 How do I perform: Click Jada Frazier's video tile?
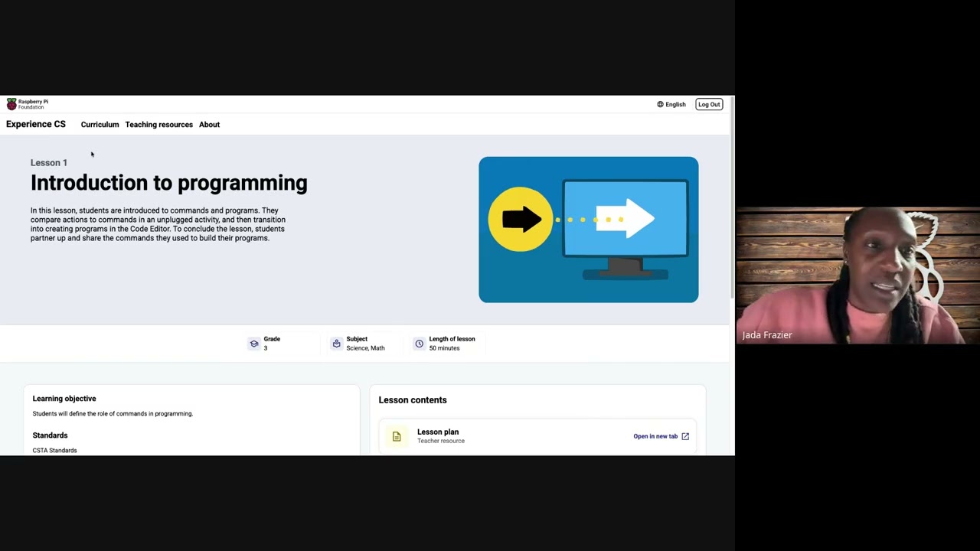[x=857, y=275]
